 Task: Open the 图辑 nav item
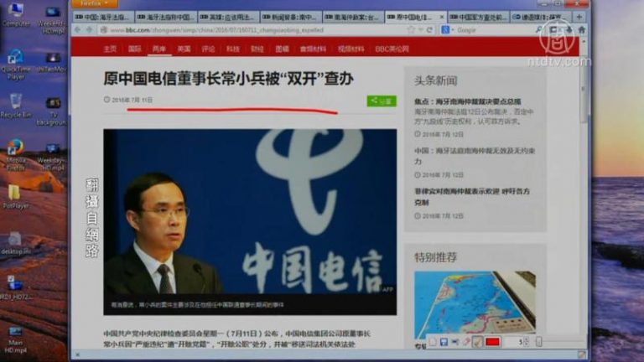[282, 49]
